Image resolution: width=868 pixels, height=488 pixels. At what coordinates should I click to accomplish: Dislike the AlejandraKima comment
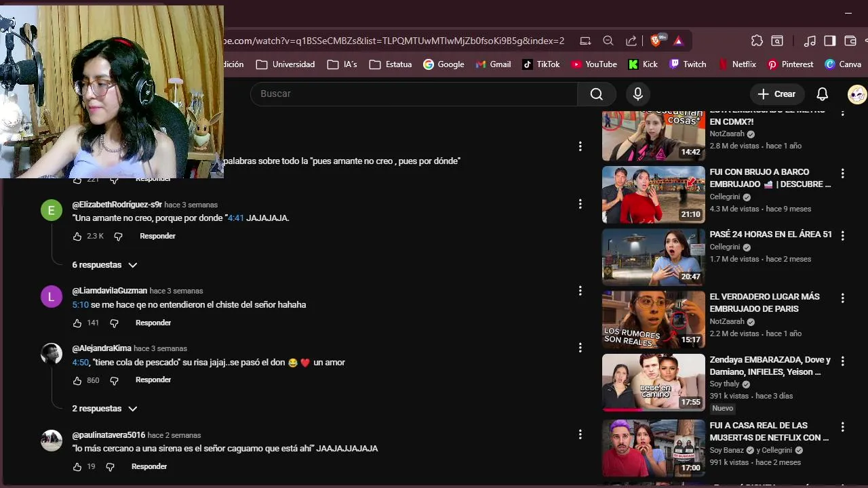click(x=114, y=380)
